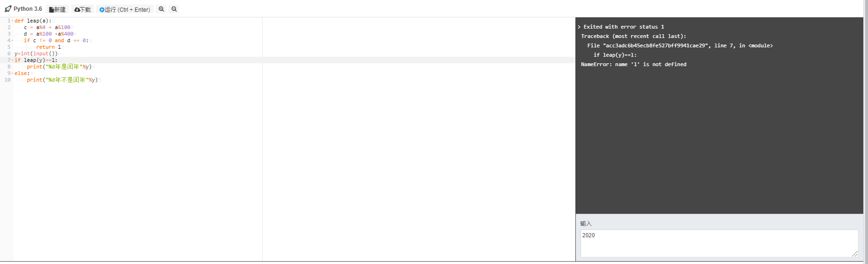This screenshot has width=868, height=264.
Task: Click the 下载 download button
Action: 83,9
